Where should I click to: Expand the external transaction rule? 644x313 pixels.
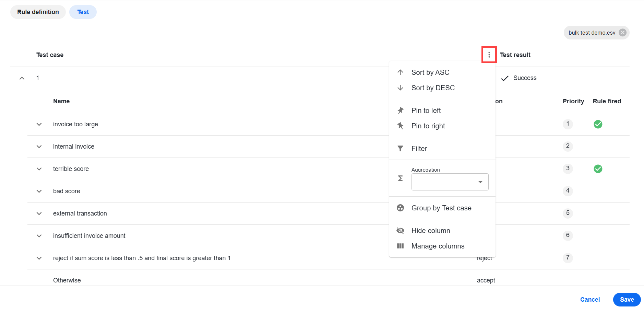(39, 213)
